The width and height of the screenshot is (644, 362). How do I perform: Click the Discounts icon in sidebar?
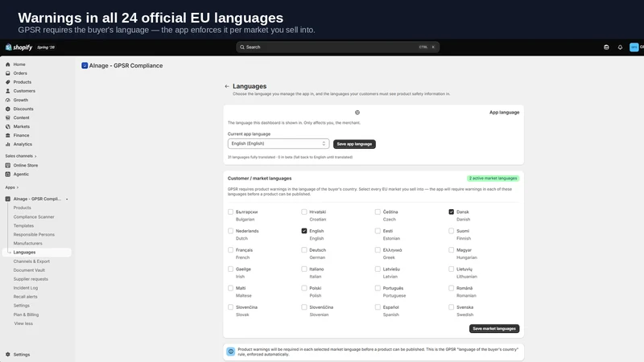8,109
